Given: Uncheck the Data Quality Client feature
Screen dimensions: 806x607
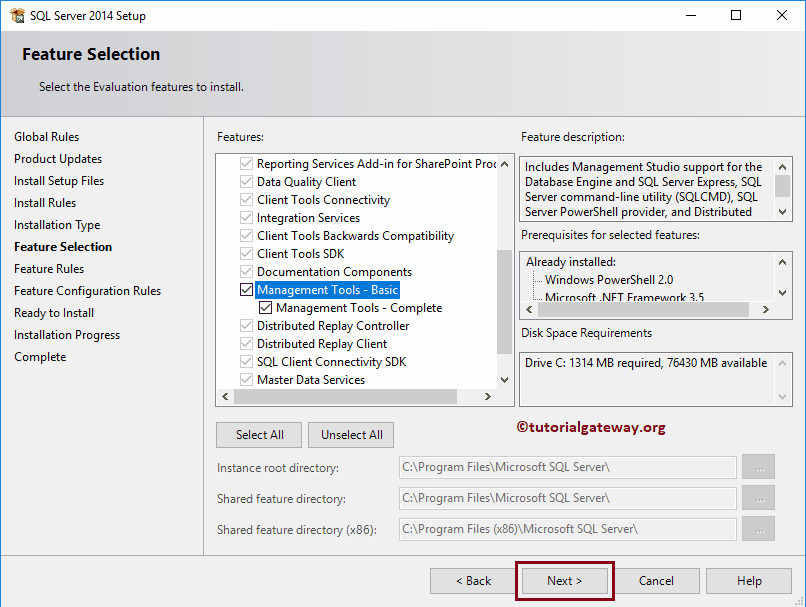Looking at the screenshot, I should click(x=245, y=182).
